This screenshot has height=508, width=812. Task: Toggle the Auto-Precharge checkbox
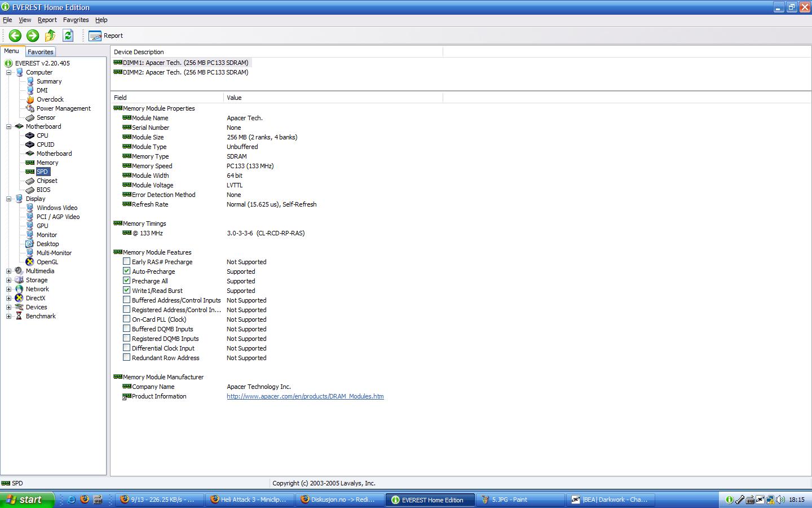[126, 271]
